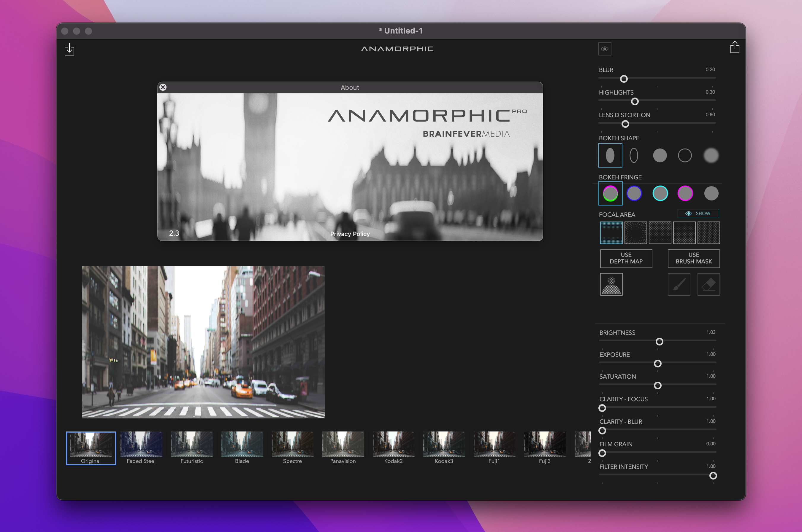Apply the Faded Steel filter preset
The image size is (802, 532).
pyautogui.click(x=141, y=447)
